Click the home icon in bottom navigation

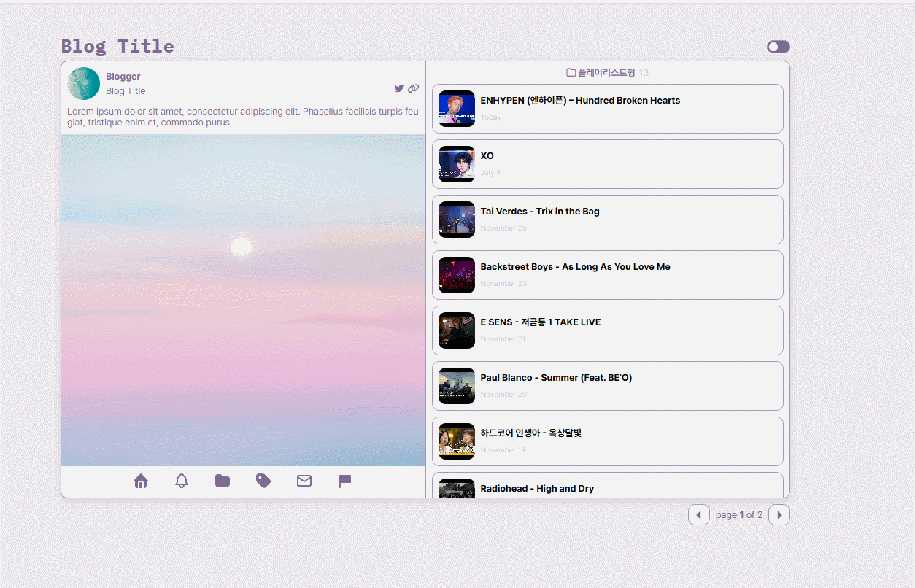coord(141,481)
